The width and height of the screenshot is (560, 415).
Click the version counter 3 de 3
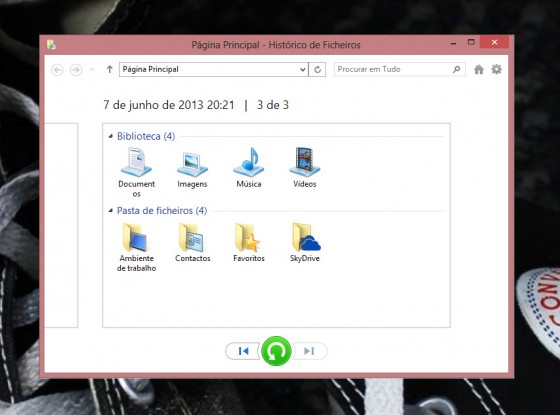(x=272, y=105)
